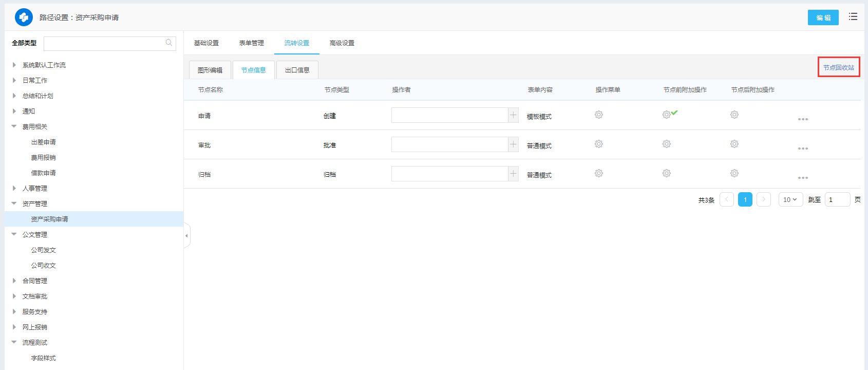This screenshot has width=868, height=370.
Task: Open 节点后附加操作 gear in 审批 row
Action: coord(734,144)
